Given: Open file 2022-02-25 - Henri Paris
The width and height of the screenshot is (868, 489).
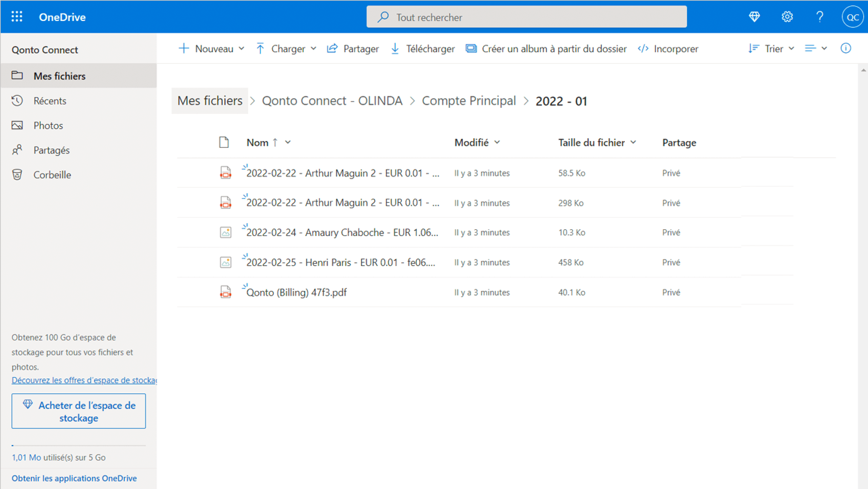Looking at the screenshot, I should [x=341, y=262].
